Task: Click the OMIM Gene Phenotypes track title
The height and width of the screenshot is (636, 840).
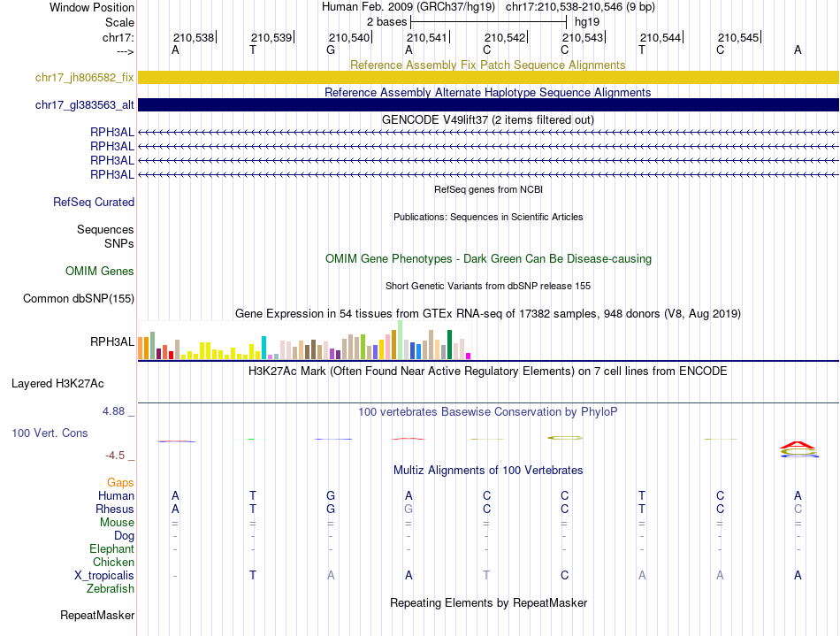Action: pos(488,258)
